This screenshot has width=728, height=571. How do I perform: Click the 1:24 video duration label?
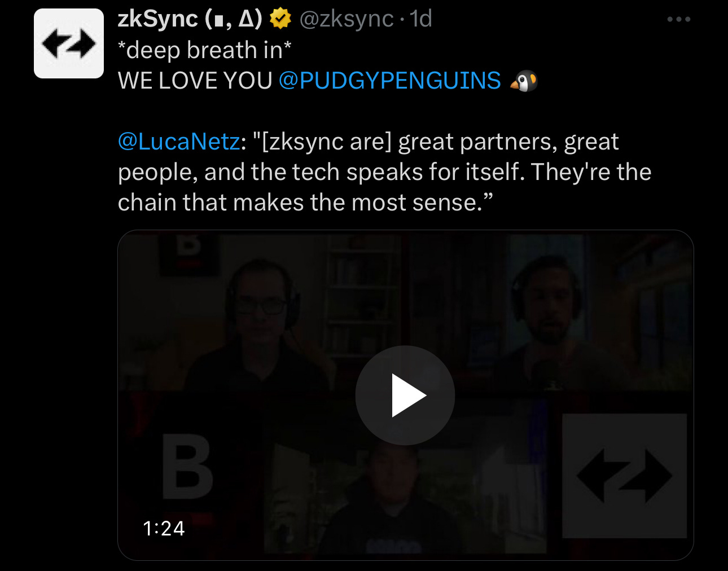164,529
